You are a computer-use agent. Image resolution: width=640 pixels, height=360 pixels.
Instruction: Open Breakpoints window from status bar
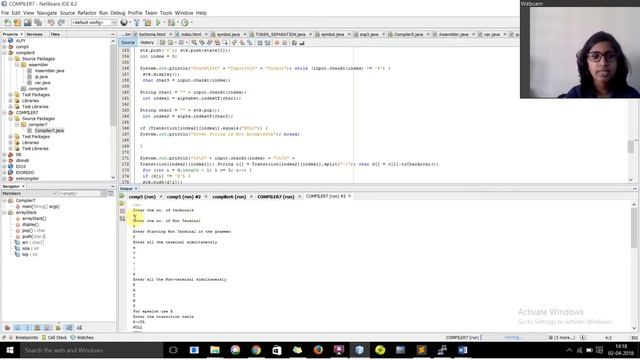23,338
